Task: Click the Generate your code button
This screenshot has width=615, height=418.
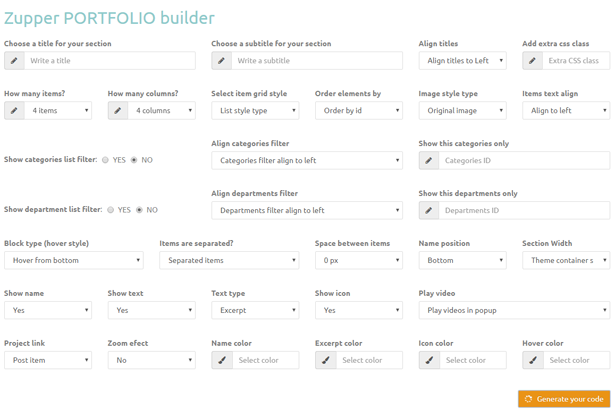Action: [x=564, y=399]
